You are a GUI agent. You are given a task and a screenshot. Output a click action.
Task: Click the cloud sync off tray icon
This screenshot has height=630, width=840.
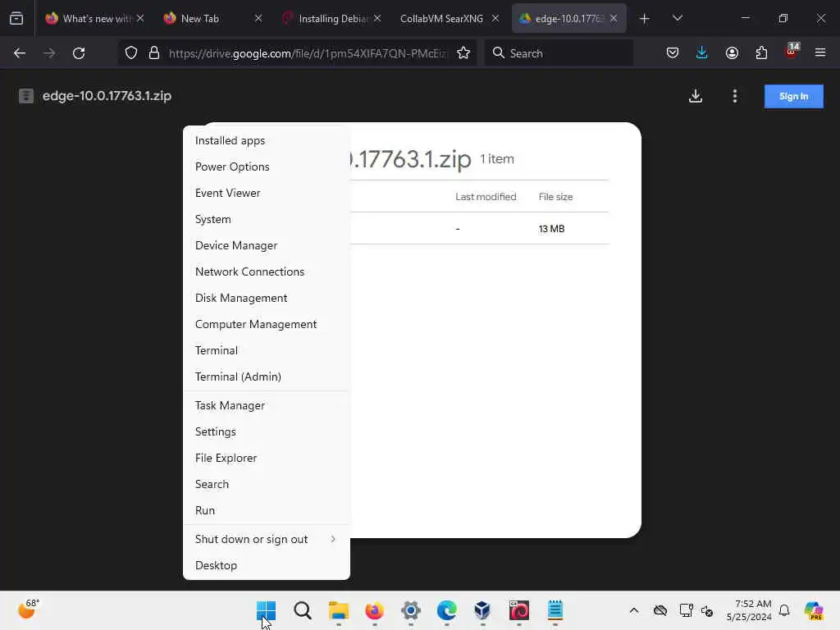pyautogui.click(x=660, y=610)
